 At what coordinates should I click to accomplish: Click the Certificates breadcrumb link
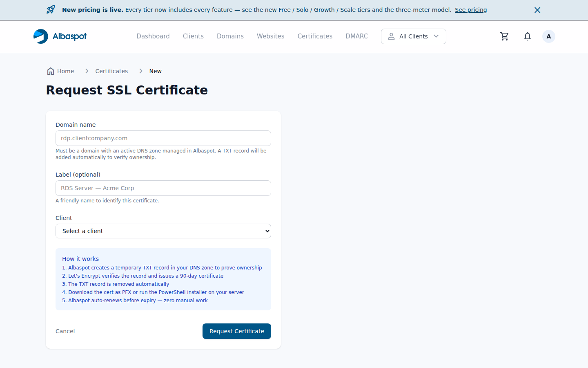point(111,71)
